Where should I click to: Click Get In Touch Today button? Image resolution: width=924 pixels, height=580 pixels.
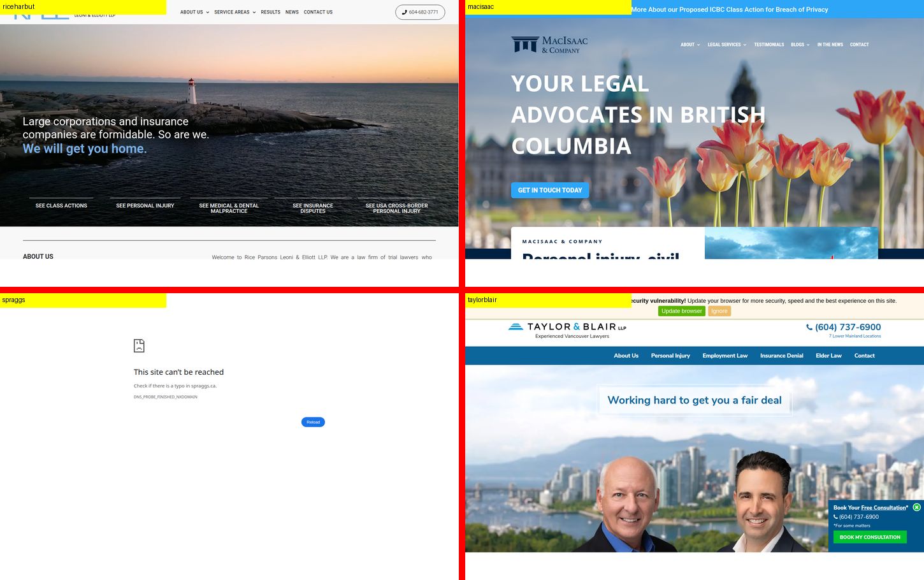(550, 190)
